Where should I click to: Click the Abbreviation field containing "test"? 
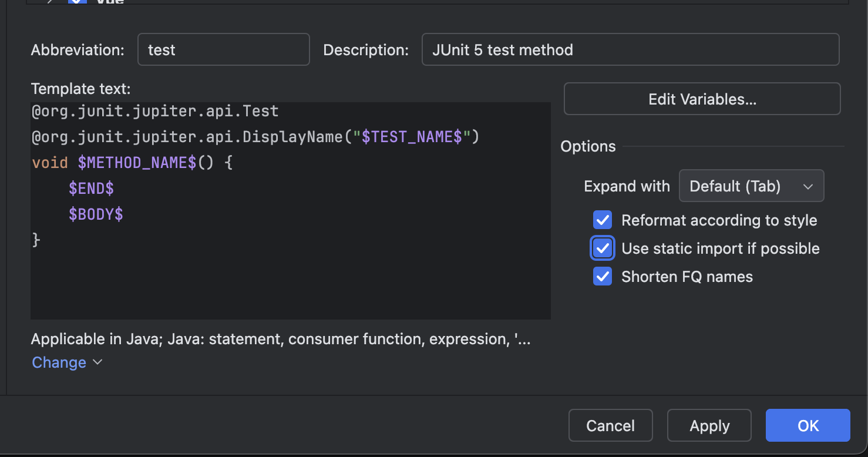223,50
